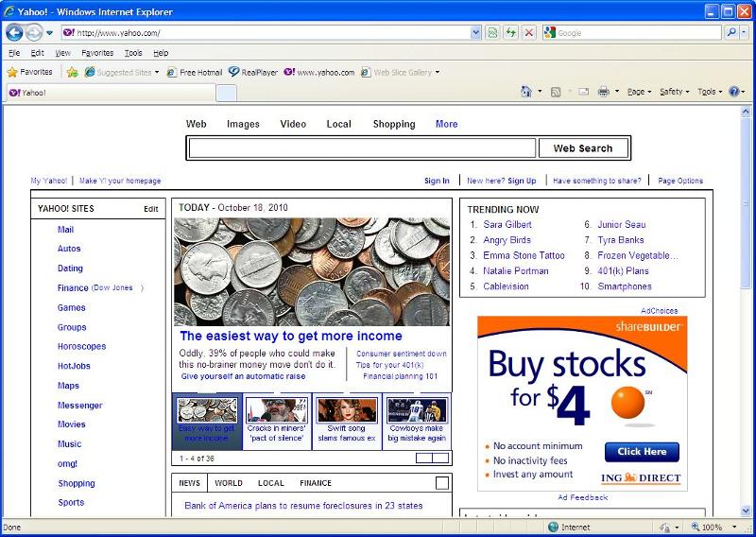Click the Yahoo web search text box
This screenshot has width=756, height=537.
pyautogui.click(x=362, y=148)
